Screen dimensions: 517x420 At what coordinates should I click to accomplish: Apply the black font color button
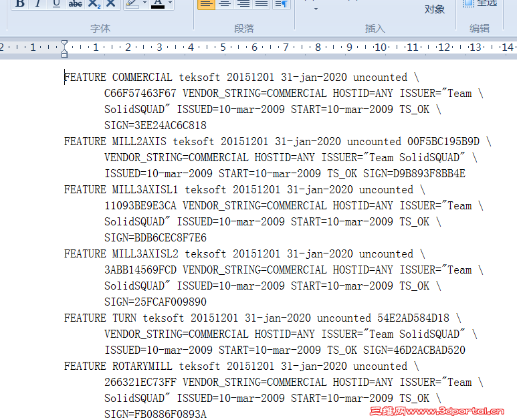click(158, 4)
